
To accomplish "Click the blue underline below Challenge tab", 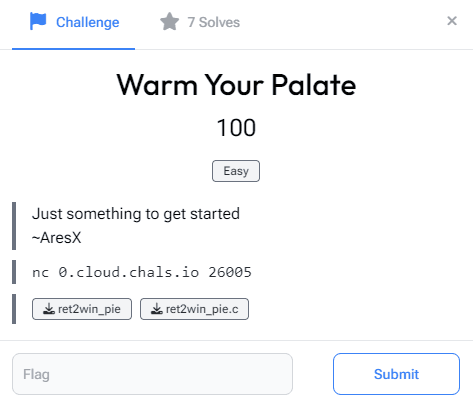I will [x=73, y=49].
